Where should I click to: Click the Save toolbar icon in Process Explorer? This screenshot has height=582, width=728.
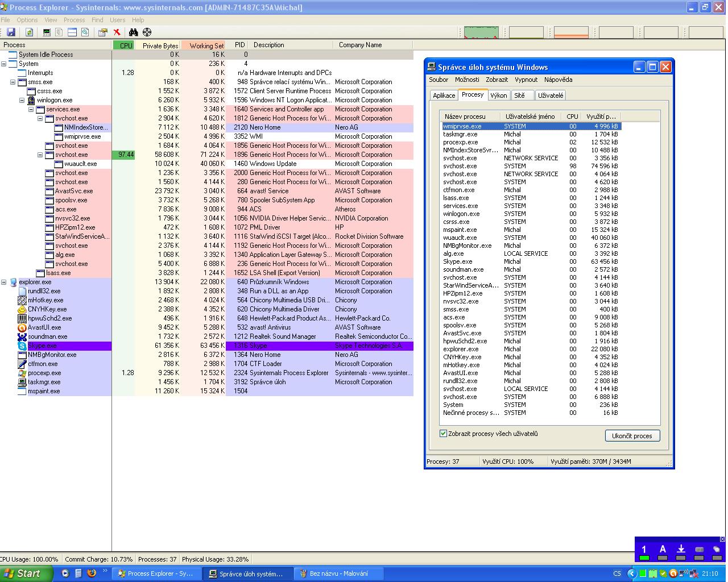coord(11,32)
